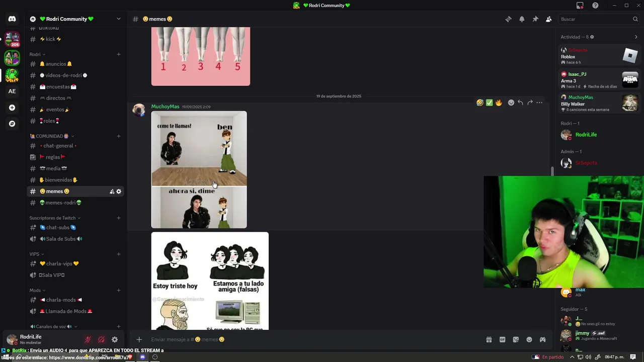Viewport: 644px width, 362px height.
Task: Collapse the VIPS category
Action: (x=36, y=254)
